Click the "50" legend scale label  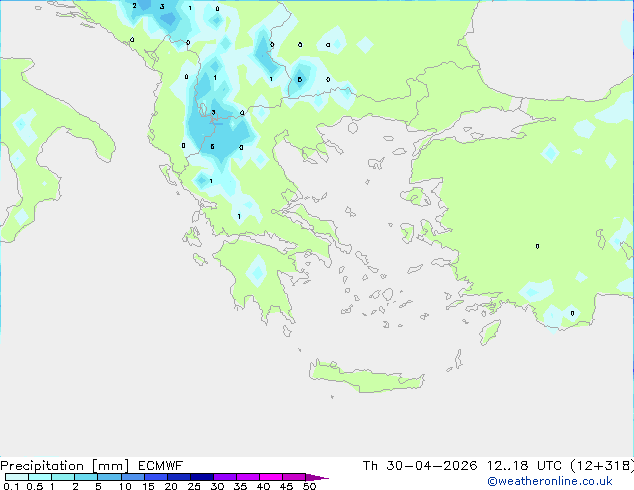tap(310, 486)
